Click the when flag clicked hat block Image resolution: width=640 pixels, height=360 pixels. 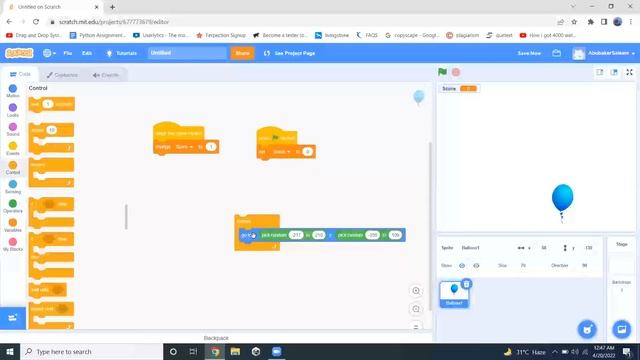[277, 138]
